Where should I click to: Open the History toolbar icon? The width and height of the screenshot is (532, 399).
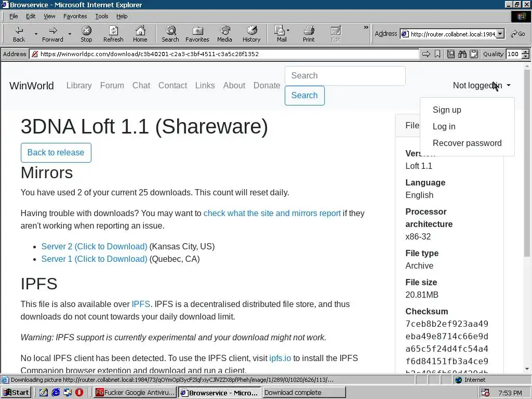pos(251,34)
